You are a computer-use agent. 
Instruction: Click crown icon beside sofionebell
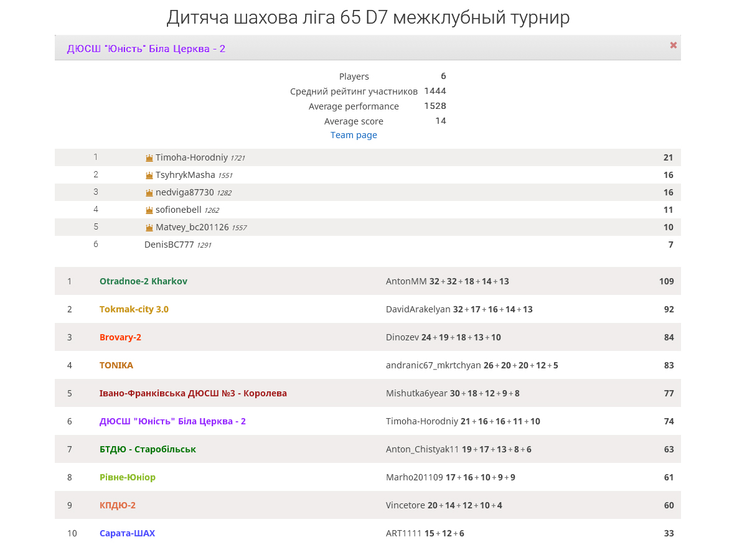pos(149,210)
